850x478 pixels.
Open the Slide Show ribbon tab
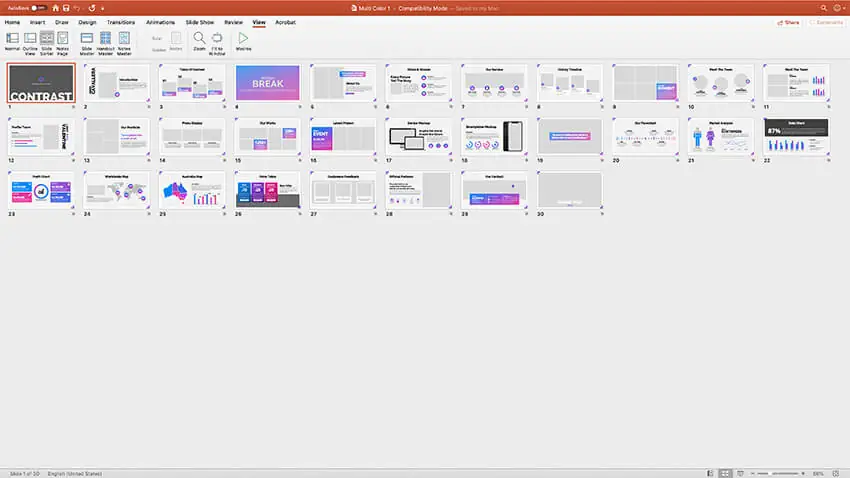[x=199, y=22]
